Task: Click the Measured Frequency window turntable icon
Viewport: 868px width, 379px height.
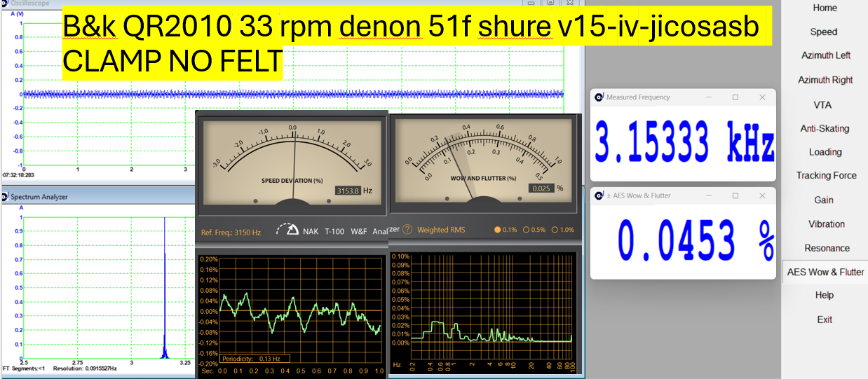Action: 599,97
